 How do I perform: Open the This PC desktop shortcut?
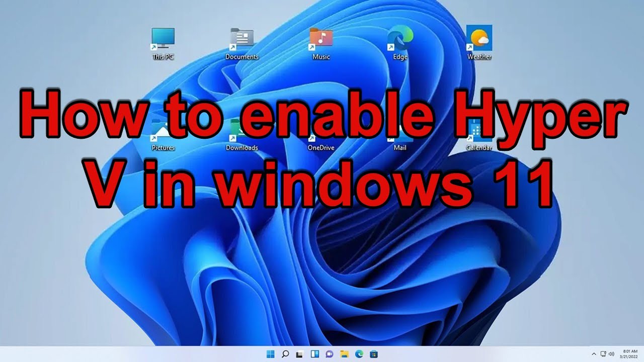(163, 43)
